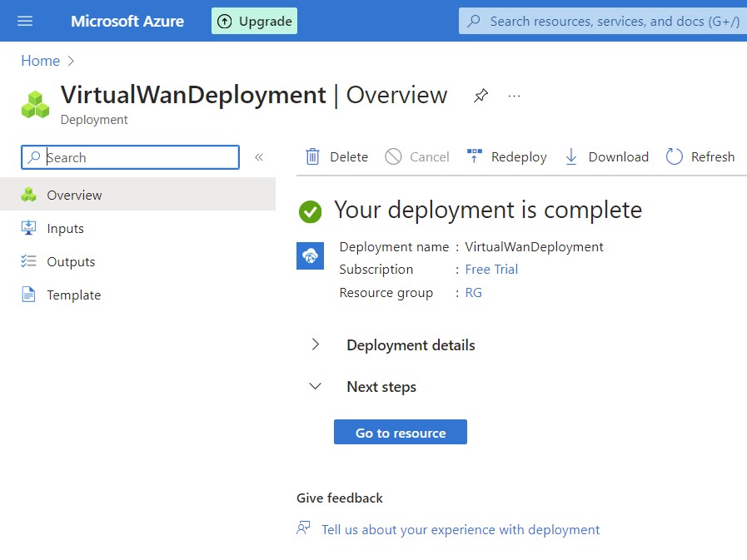This screenshot has width=747, height=560.
Task: Open the hamburger portal menu
Action: tap(25, 21)
